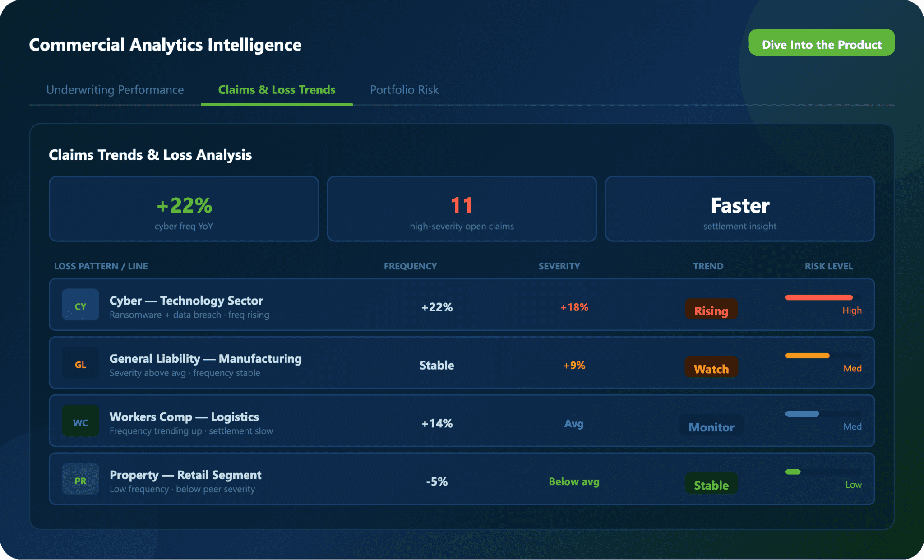Image resolution: width=924 pixels, height=560 pixels.
Task: Click the green Low risk bar
Action: coord(793,472)
